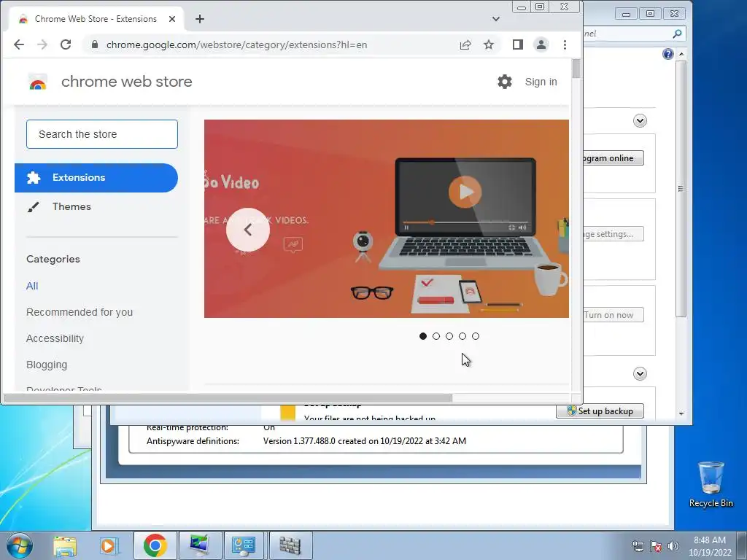Select fourth carousel dot
This screenshot has height=560, width=747.
(x=462, y=336)
